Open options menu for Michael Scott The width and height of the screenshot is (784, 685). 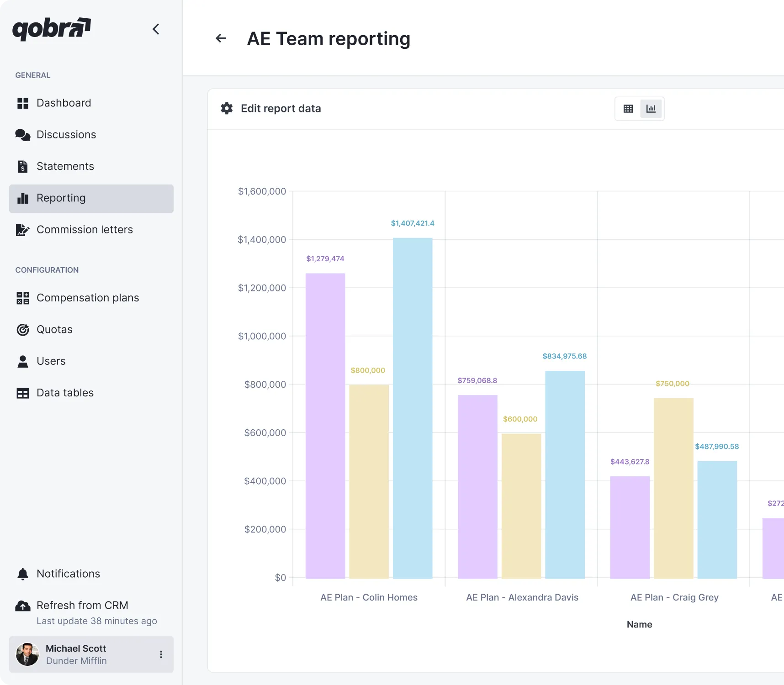click(x=161, y=654)
